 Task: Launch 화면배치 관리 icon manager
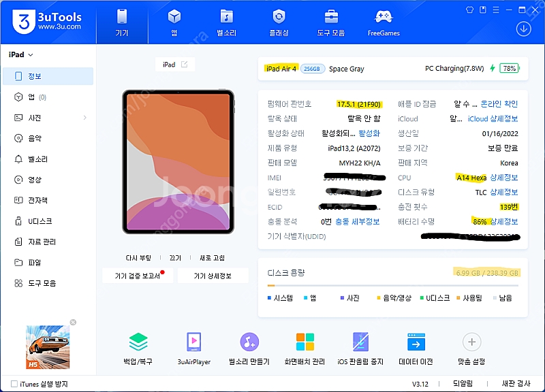[x=305, y=348]
